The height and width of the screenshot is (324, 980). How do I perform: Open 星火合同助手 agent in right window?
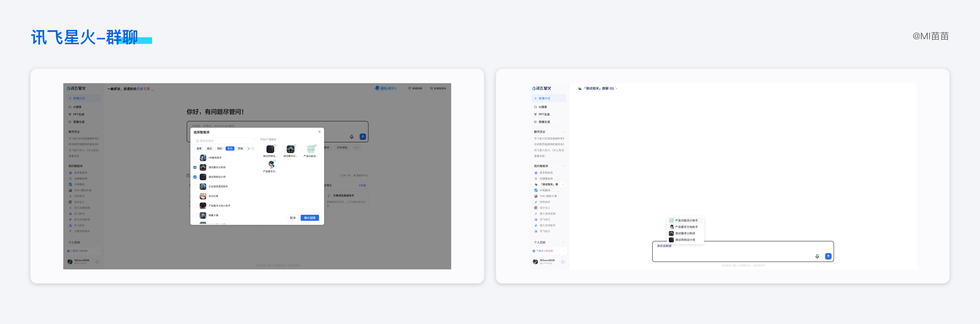pos(545,226)
